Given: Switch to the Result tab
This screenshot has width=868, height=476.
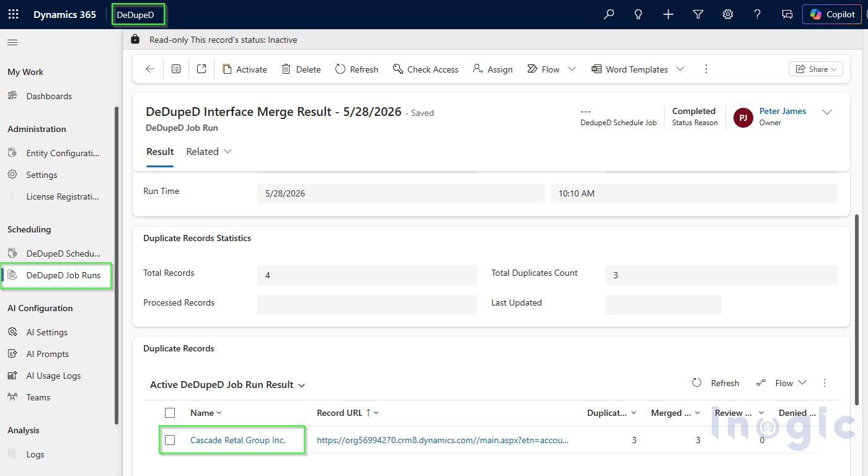Looking at the screenshot, I should point(160,152).
